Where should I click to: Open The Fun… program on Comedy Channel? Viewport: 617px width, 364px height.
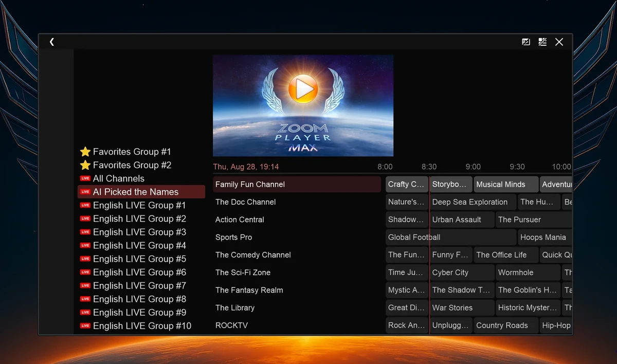point(407,254)
